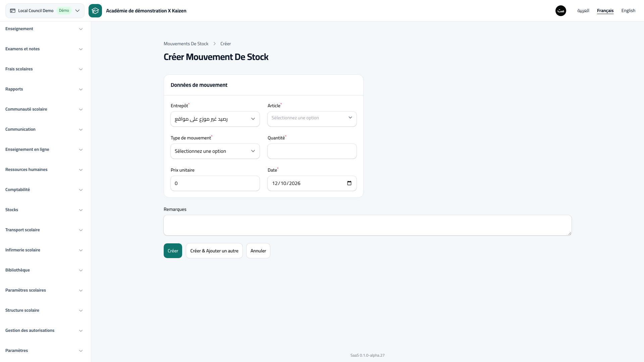Image resolution: width=644 pixels, height=362 pixels.
Task: Expand the Communauté scolaire section
Action: 44,109
